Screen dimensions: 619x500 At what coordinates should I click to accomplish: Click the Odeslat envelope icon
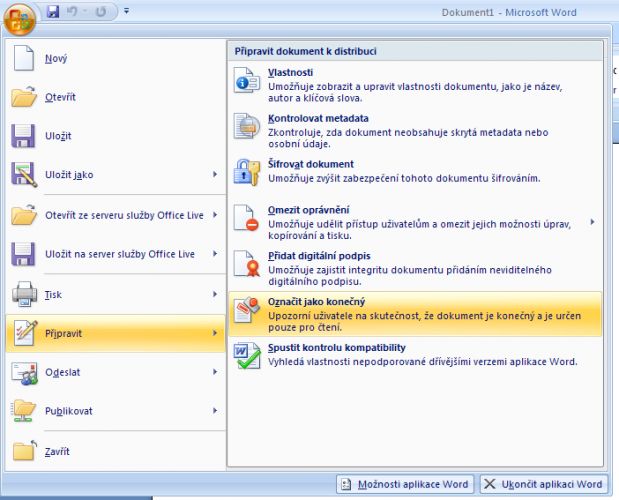point(24,373)
